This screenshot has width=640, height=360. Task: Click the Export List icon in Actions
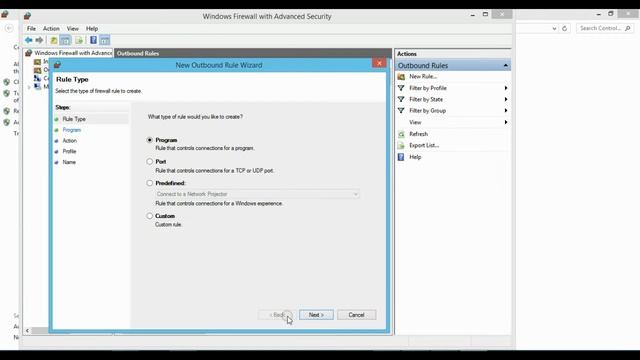(401, 145)
